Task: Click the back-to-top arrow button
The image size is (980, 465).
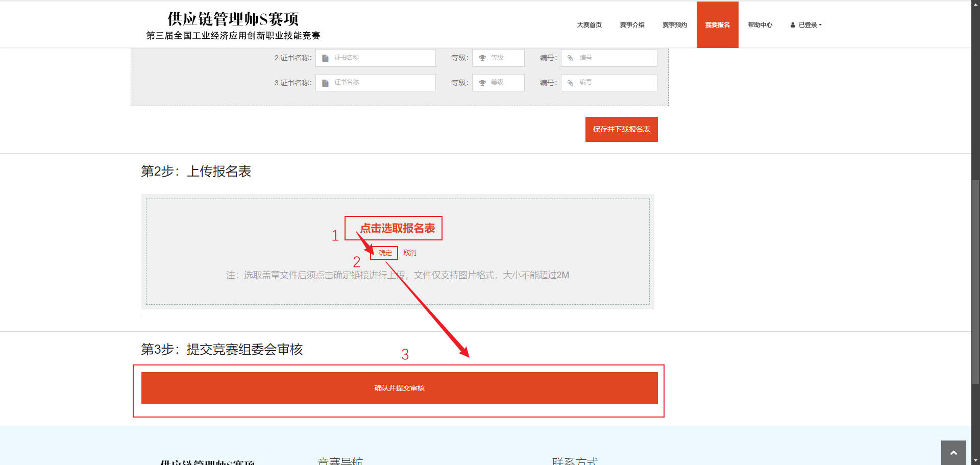Action: 953,453
